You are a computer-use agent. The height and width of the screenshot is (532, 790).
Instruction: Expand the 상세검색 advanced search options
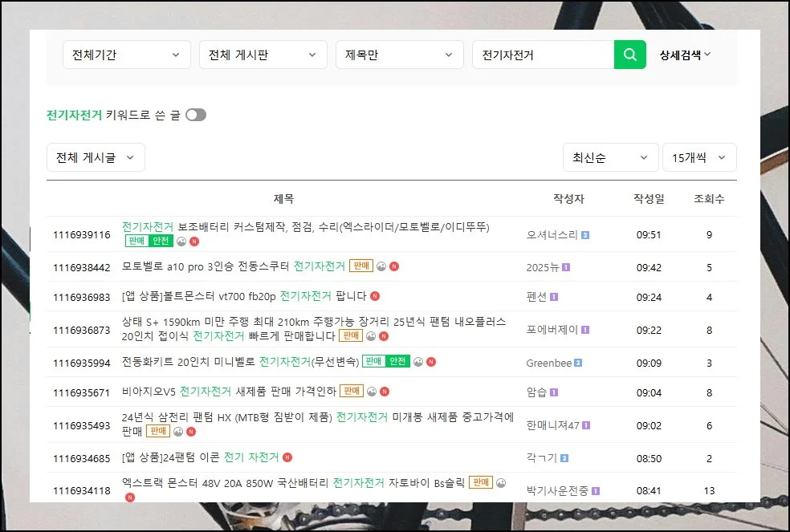pos(685,55)
